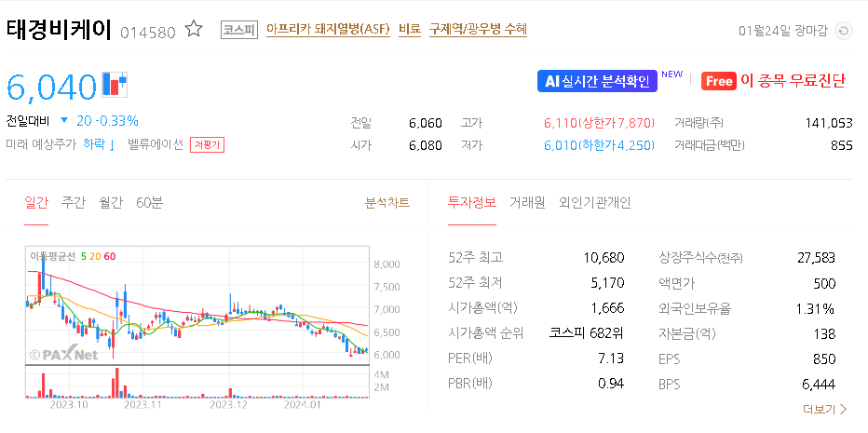Click the 자본금(억) value 138
Viewport: 868px width, 433px height.
(825, 334)
